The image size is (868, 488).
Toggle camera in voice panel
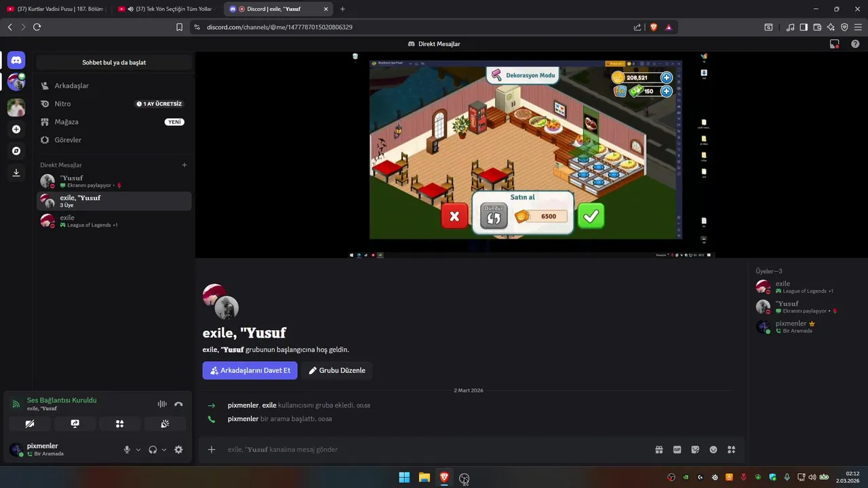[x=30, y=424]
